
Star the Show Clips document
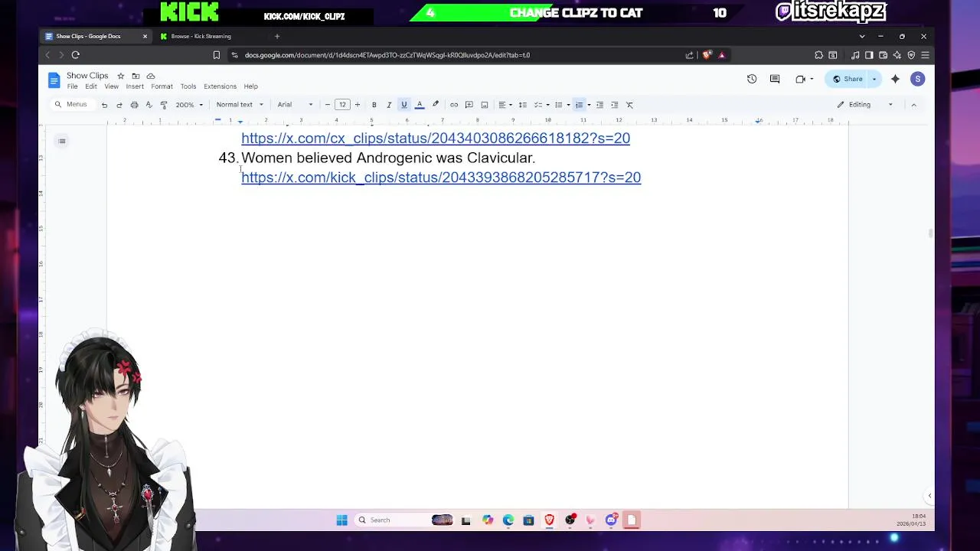point(120,76)
